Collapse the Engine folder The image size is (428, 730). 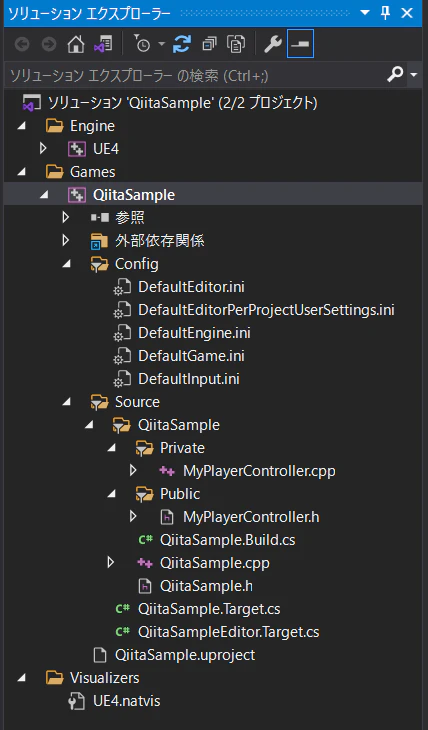coord(21,126)
